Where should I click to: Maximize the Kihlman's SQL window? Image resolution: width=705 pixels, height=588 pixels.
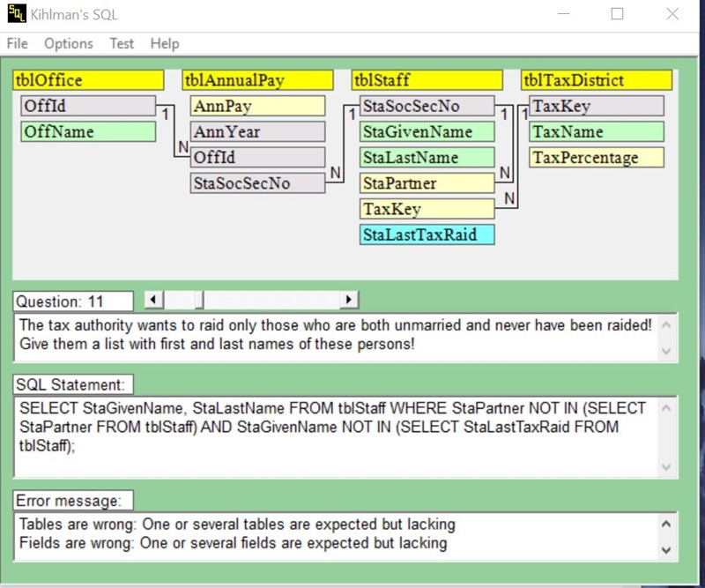pos(617,14)
